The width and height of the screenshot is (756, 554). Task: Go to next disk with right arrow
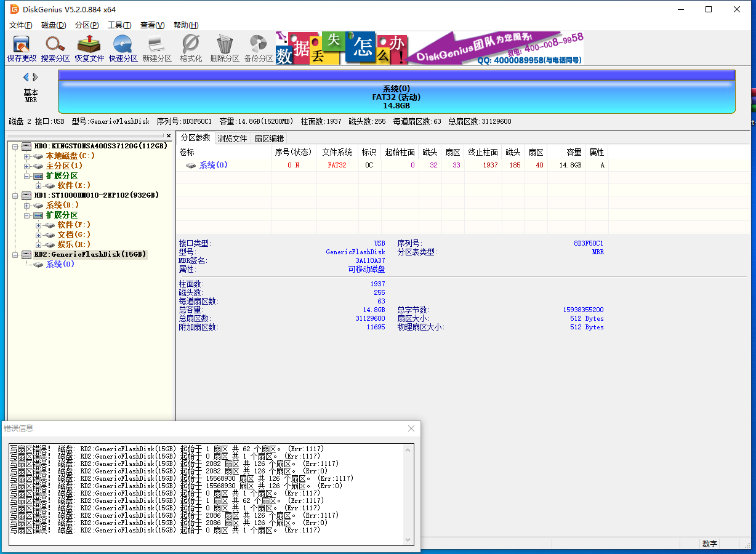[x=36, y=78]
